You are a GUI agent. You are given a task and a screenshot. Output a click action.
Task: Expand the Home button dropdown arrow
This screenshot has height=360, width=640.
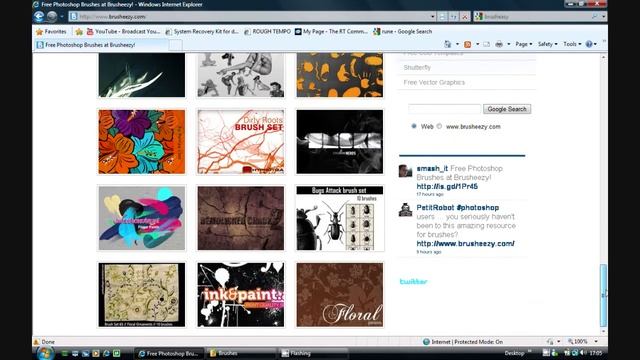click(x=457, y=44)
